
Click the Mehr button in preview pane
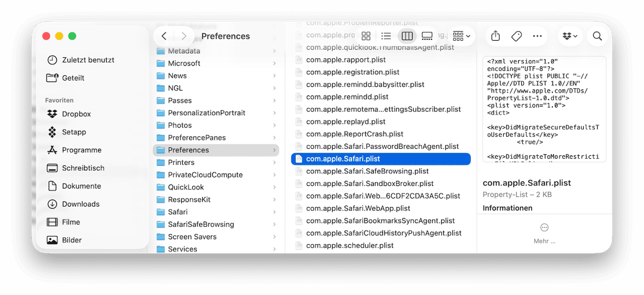544,233
